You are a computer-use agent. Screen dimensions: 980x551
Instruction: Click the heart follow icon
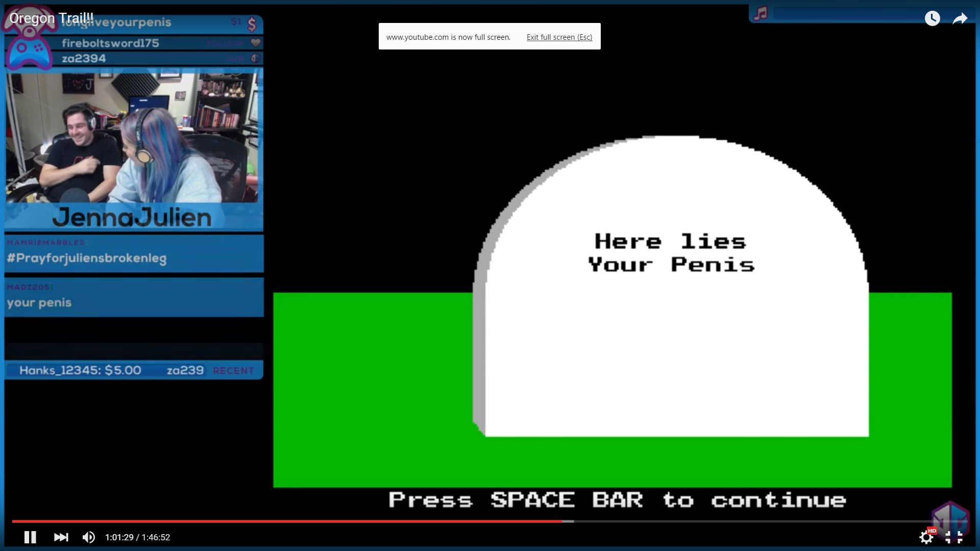pos(256,43)
